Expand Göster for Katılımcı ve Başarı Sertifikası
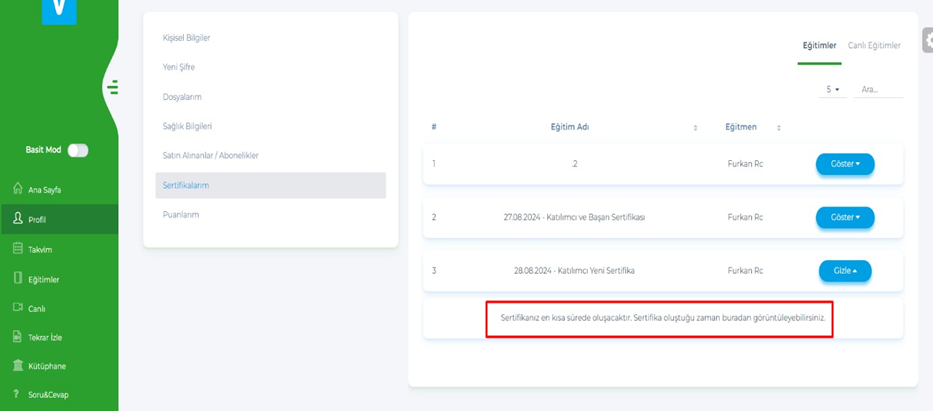This screenshot has height=411, width=933. coord(845,217)
